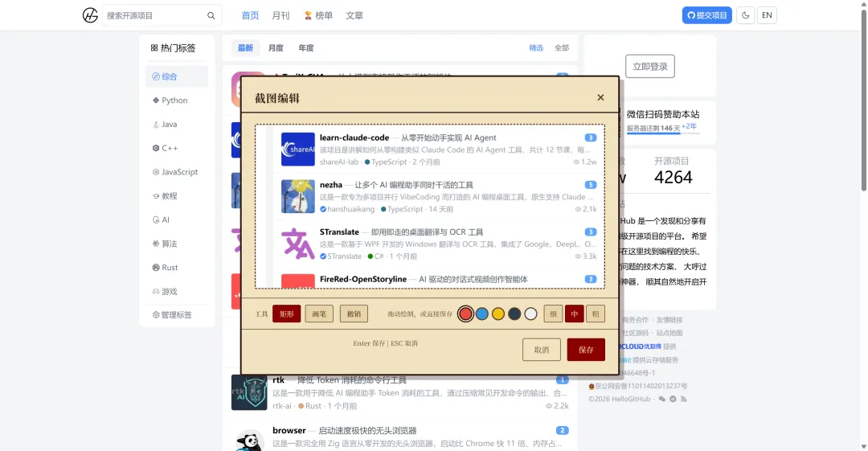Click the RSS feed footer icon
Image resolution: width=868 pixels, height=451 pixels.
click(684, 399)
